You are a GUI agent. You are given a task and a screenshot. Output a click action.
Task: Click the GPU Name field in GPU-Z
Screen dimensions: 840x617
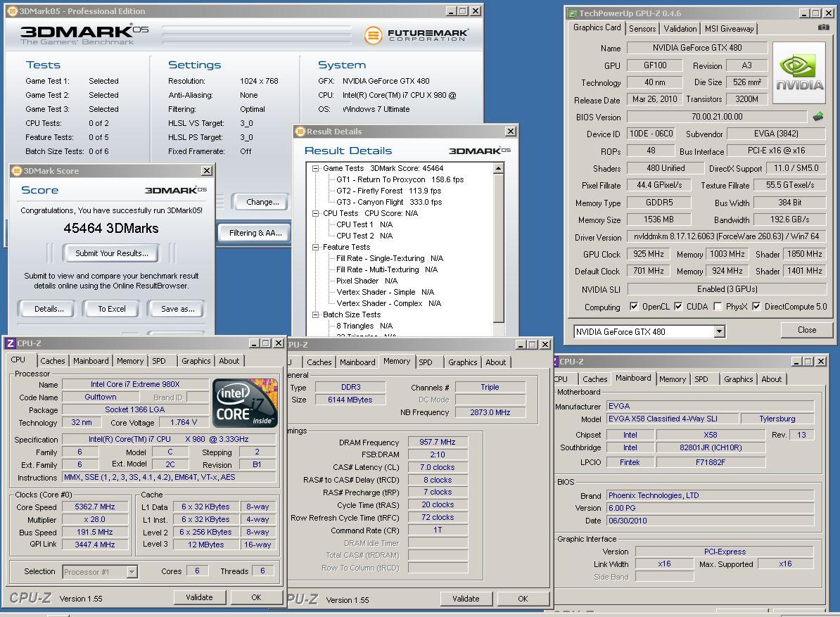coord(697,48)
